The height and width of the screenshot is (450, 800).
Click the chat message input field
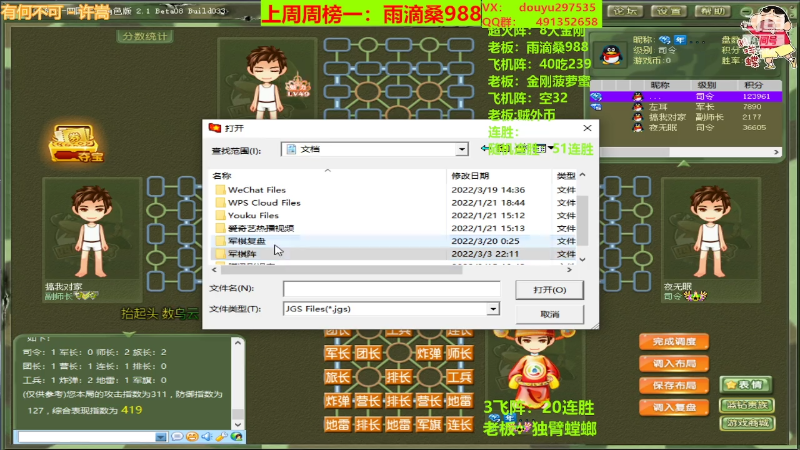coord(87,437)
